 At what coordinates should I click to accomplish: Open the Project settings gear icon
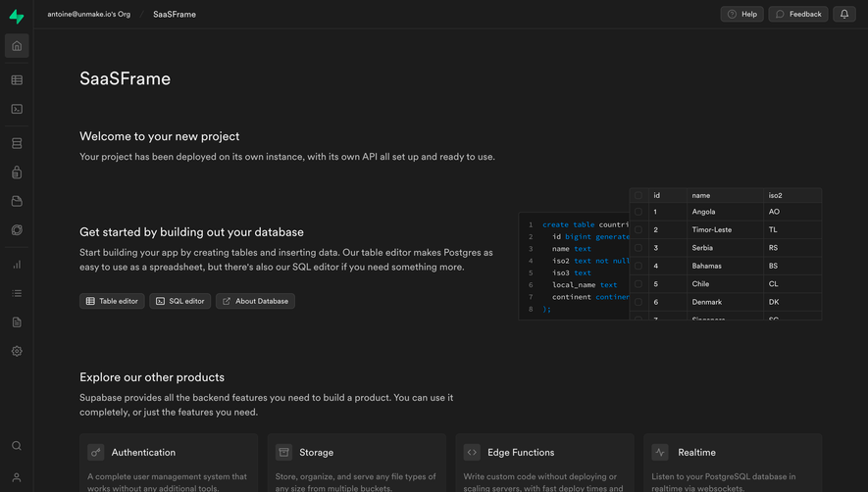(17, 351)
